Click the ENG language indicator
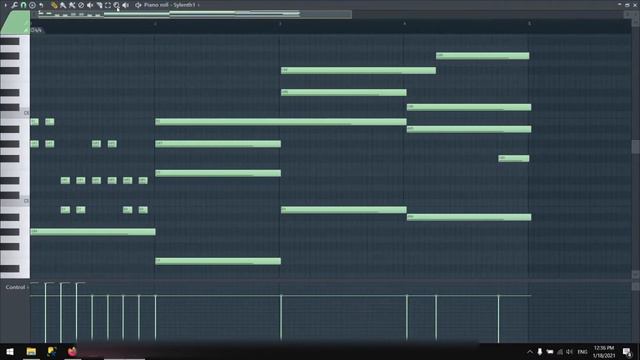640x360 pixels. tap(582, 352)
